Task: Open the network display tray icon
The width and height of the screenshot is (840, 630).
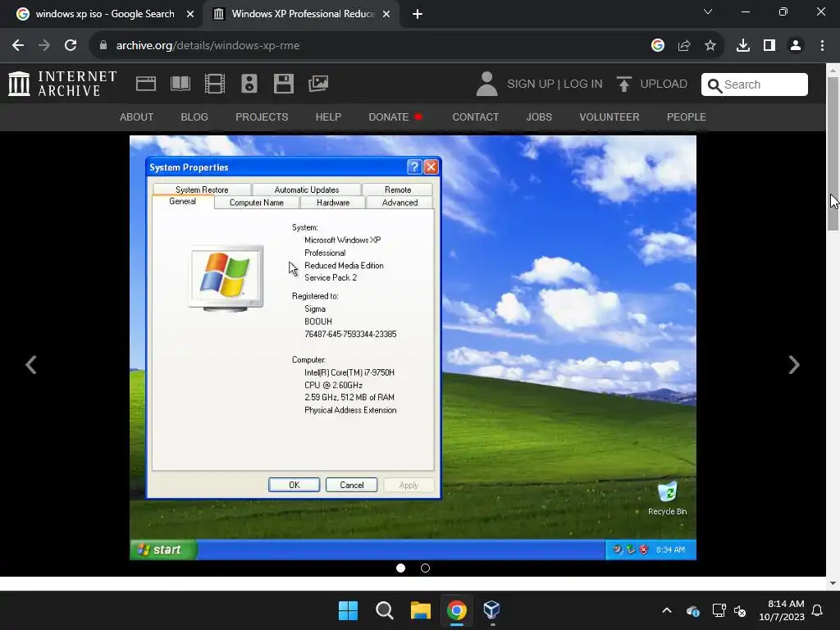Action: coord(719,610)
